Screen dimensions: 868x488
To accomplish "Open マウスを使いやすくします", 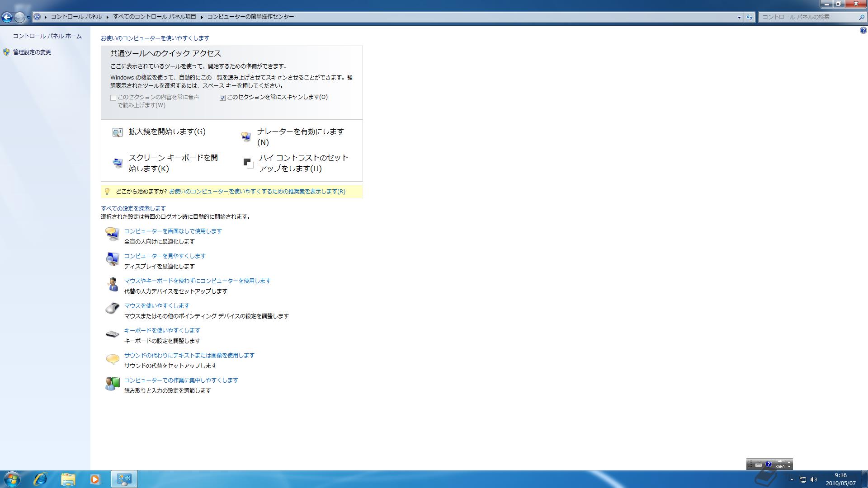I will coord(157,305).
